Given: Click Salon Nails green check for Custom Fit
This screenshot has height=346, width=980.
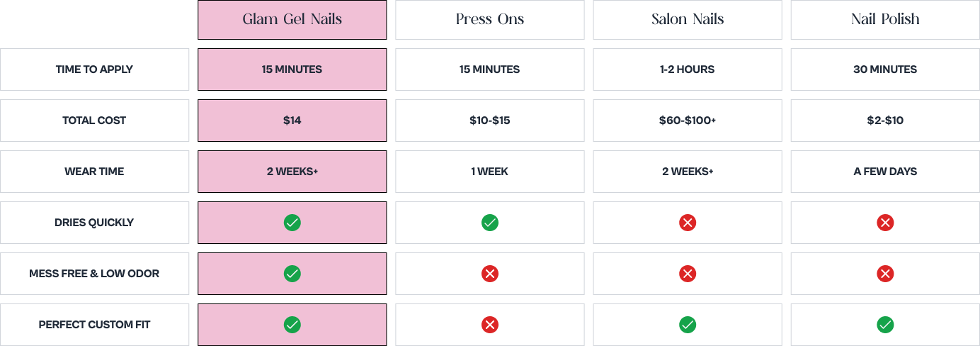Looking at the screenshot, I should coord(687,325).
